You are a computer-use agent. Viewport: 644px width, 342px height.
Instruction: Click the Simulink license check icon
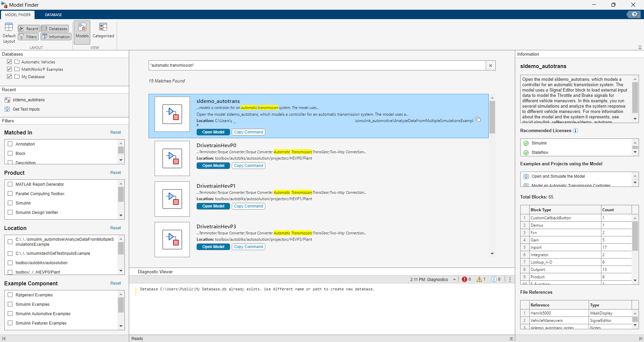[526, 143]
